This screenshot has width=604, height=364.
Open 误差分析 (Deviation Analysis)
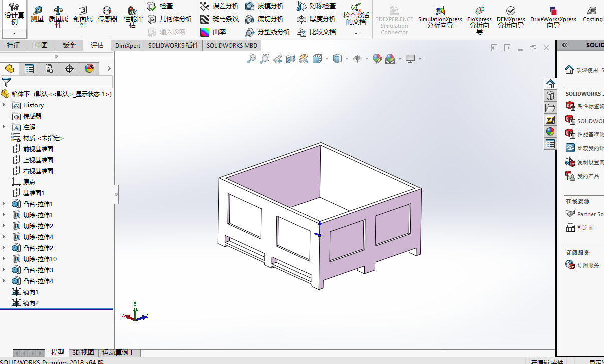(219, 6)
